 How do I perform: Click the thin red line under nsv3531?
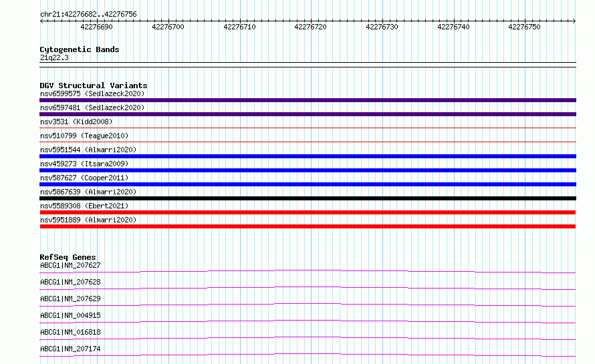coord(308,128)
